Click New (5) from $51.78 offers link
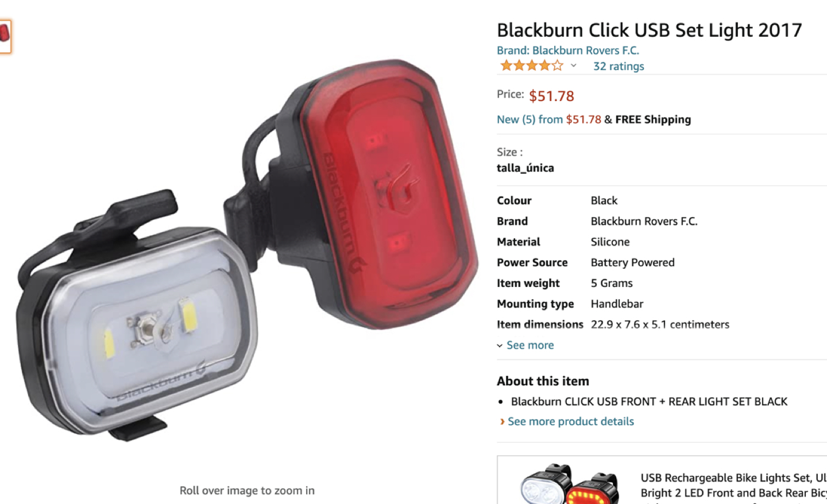Screen dimensions: 827x504 pos(549,119)
